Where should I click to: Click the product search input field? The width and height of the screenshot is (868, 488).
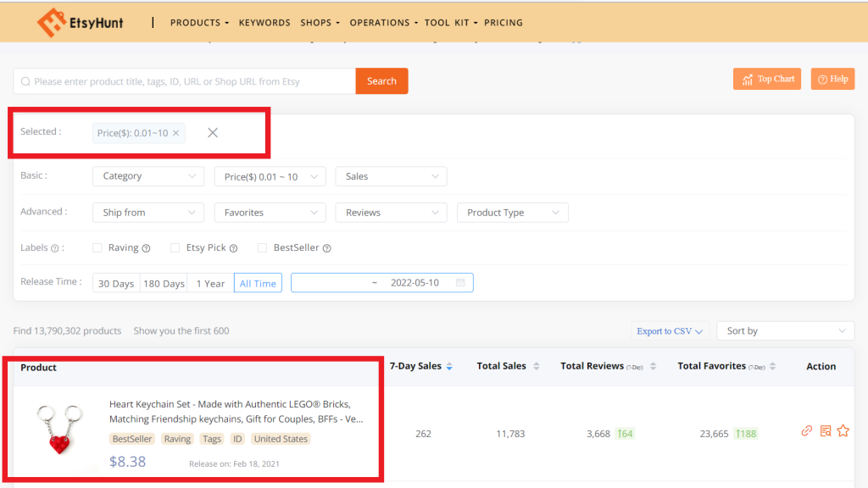coord(182,80)
